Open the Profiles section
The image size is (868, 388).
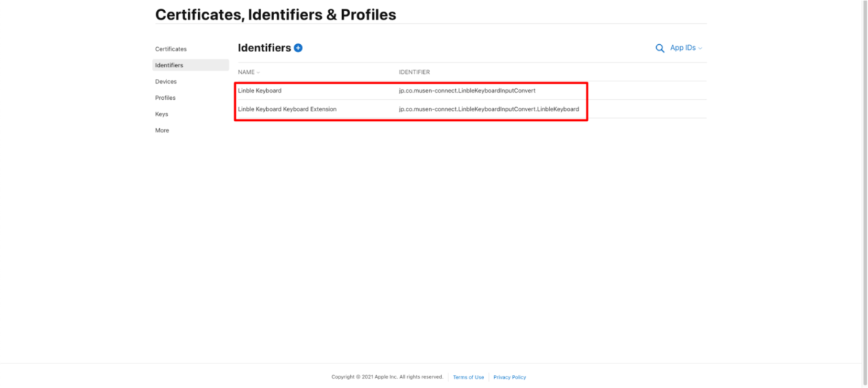coord(165,98)
